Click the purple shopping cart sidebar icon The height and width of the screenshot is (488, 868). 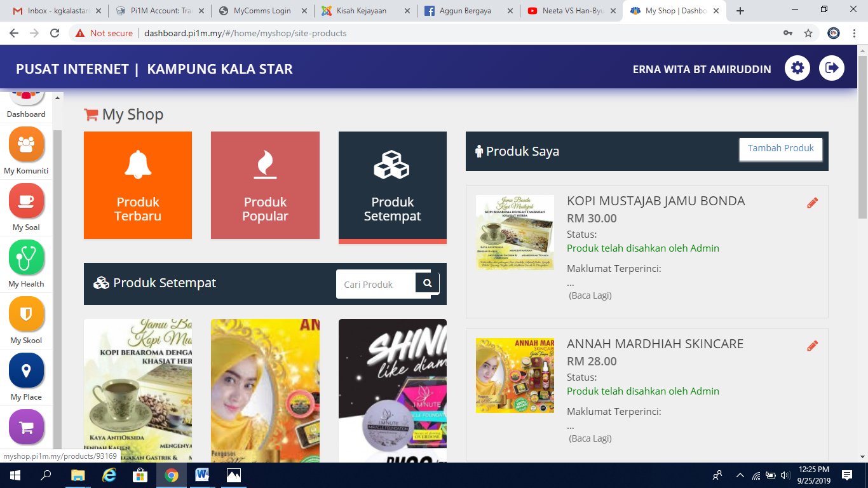[26, 427]
